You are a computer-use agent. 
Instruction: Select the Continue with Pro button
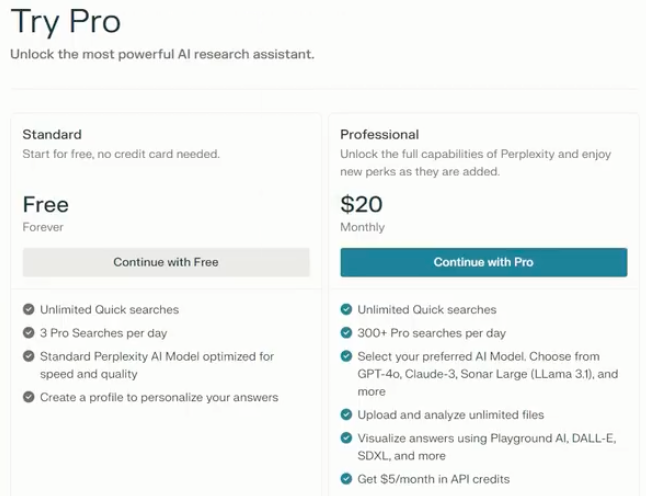pyautogui.click(x=484, y=262)
